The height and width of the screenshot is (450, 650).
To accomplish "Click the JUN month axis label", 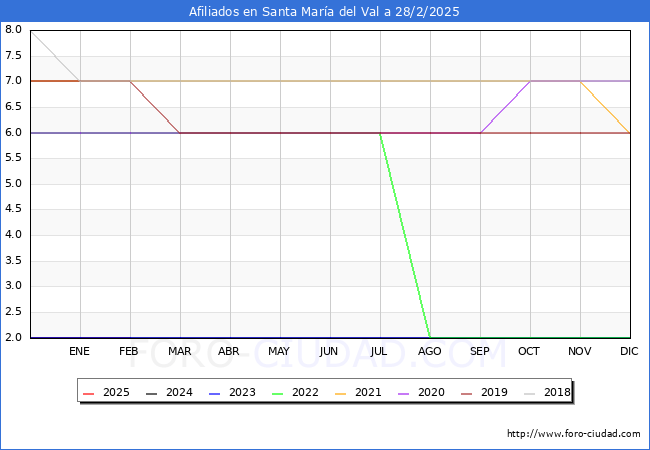I will click(329, 351).
